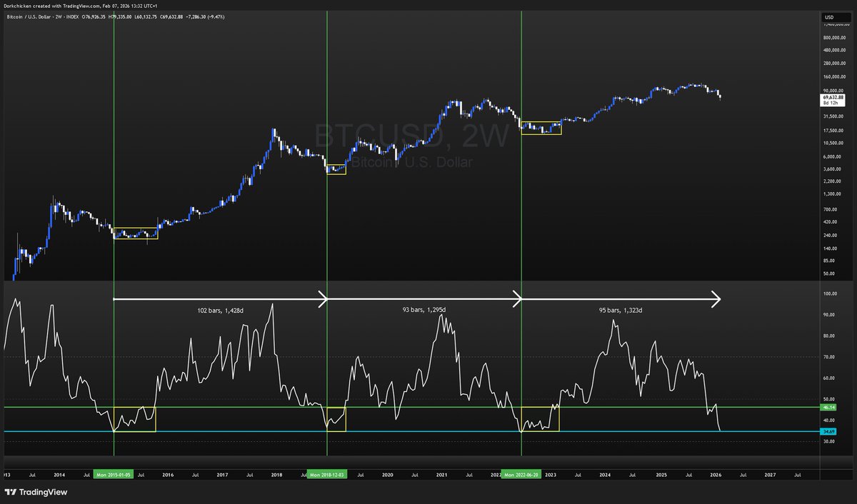
Task: Click the green date marker Mon 2022-06-20
Action: click(x=522, y=474)
